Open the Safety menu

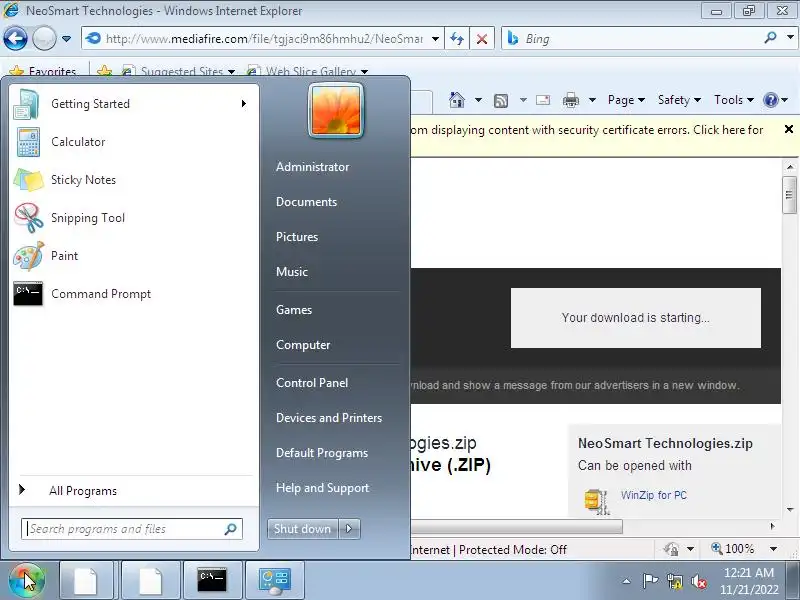pyautogui.click(x=679, y=100)
